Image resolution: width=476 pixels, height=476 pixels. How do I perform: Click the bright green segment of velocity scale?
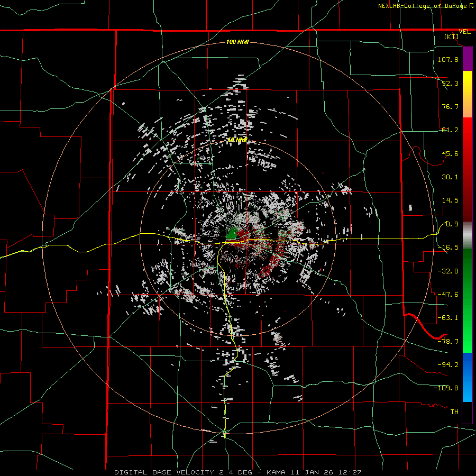coord(467,331)
